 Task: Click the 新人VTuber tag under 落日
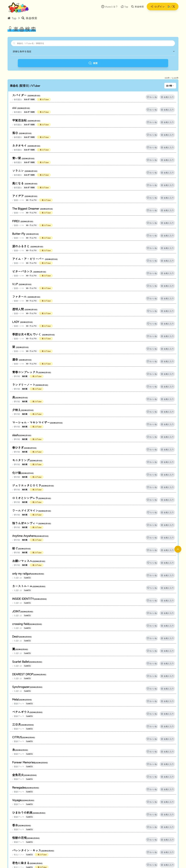pyautogui.click(x=44, y=137)
